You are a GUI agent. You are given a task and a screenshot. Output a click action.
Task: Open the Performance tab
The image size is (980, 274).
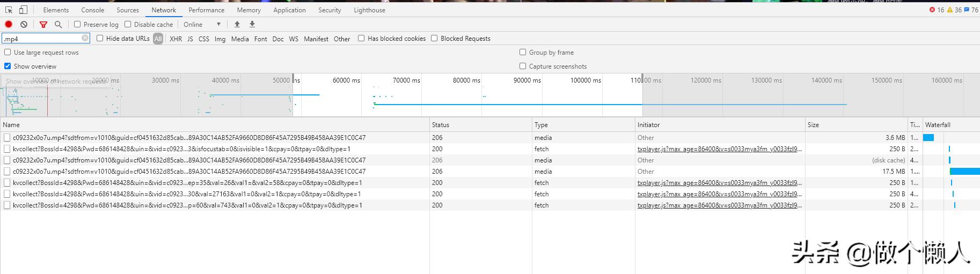(207, 10)
